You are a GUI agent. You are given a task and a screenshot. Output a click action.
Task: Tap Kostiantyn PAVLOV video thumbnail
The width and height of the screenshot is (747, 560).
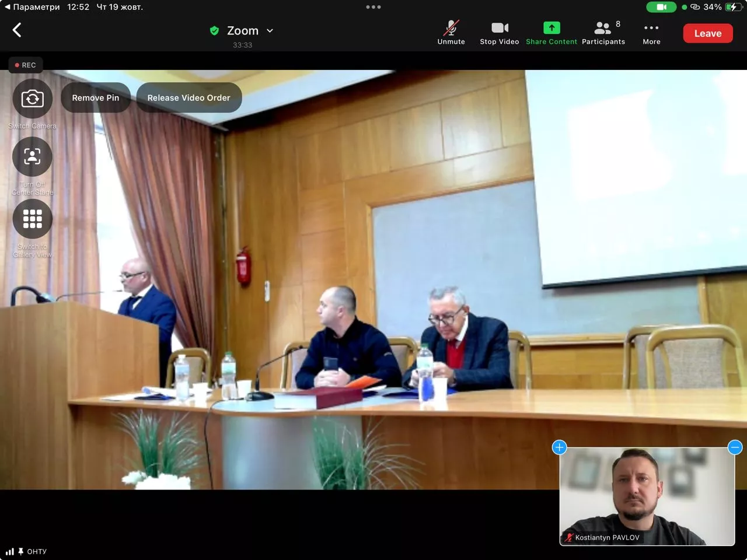pyautogui.click(x=647, y=496)
